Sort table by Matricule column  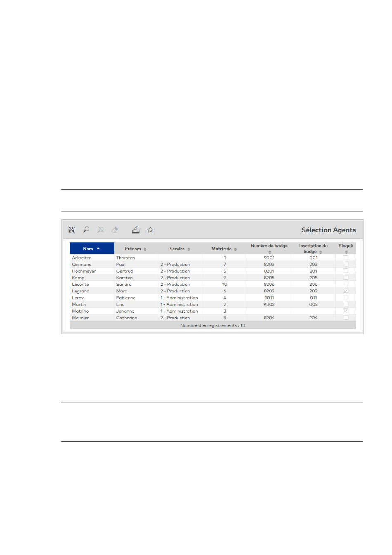[224, 249]
